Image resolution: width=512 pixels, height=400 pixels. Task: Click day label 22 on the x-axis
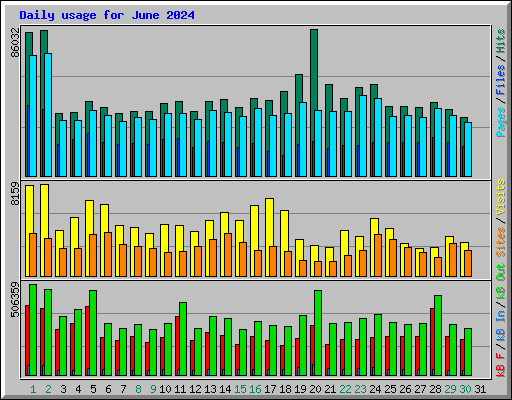click(345, 389)
